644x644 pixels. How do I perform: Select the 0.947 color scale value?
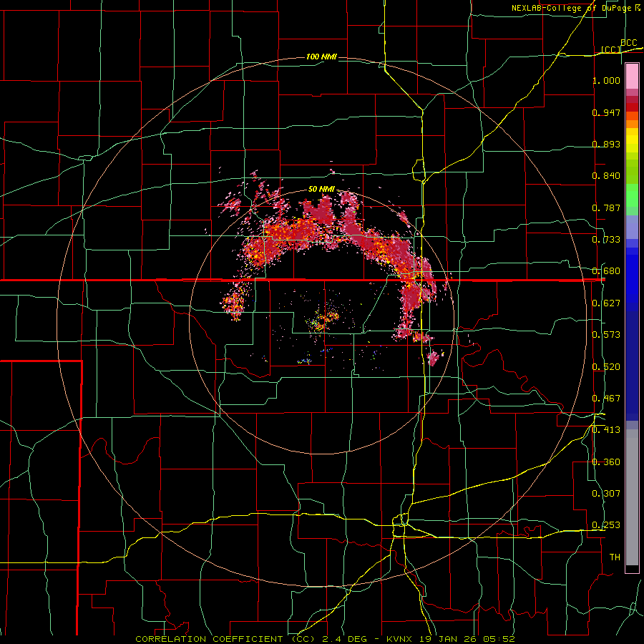click(606, 112)
